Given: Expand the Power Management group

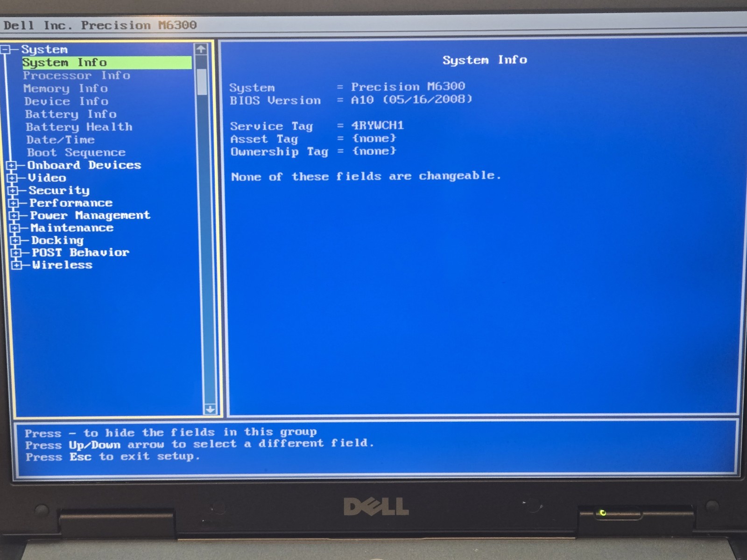Looking at the screenshot, I should [x=14, y=216].
